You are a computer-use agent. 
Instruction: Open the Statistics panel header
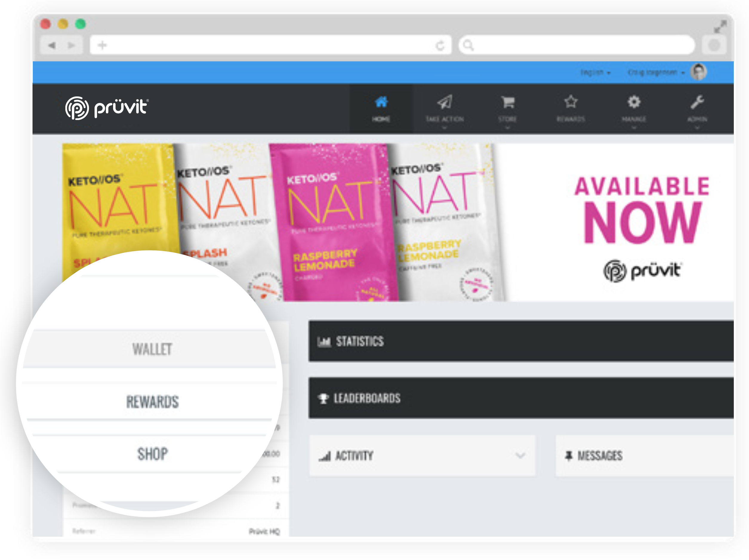click(521, 341)
